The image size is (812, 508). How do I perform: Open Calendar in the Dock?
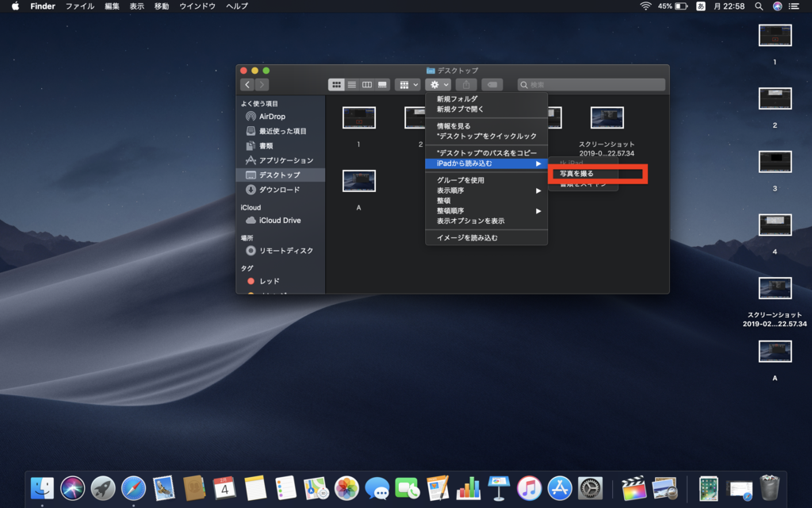tap(224, 488)
